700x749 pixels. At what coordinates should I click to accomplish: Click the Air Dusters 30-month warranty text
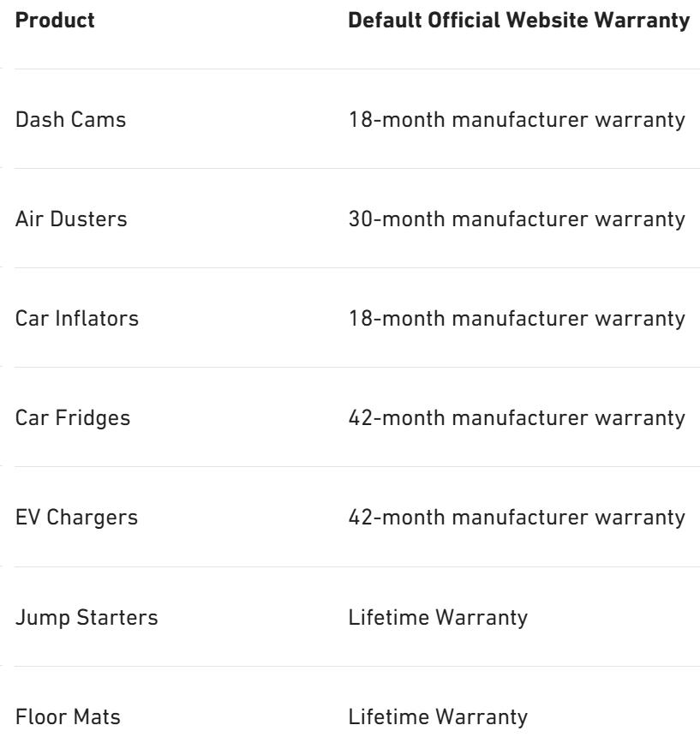pos(517,219)
